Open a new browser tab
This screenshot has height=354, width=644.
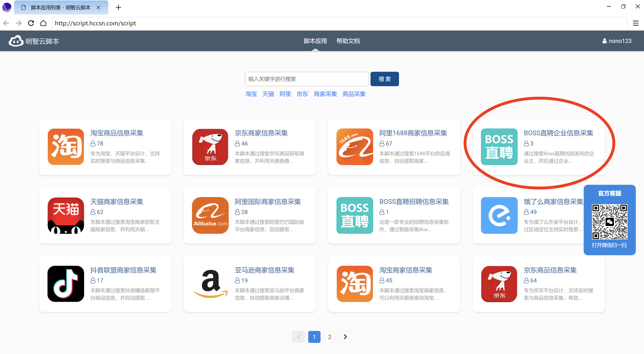point(118,7)
